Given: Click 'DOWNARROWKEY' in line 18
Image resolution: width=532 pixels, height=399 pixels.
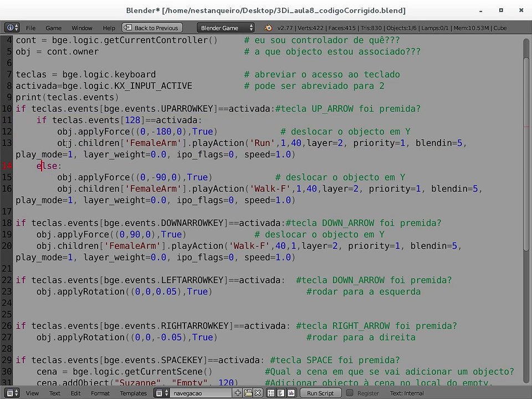Looking at the screenshot, I should (x=192, y=223).
